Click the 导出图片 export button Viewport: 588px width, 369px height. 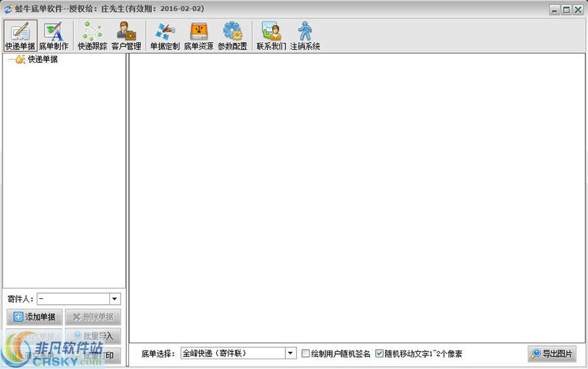pyautogui.click(x=552, y=354)
